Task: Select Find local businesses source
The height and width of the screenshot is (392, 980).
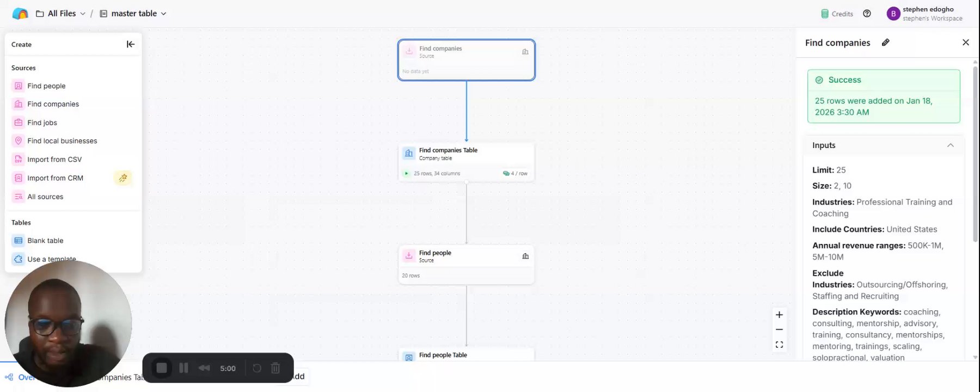Action: (62, 141)
